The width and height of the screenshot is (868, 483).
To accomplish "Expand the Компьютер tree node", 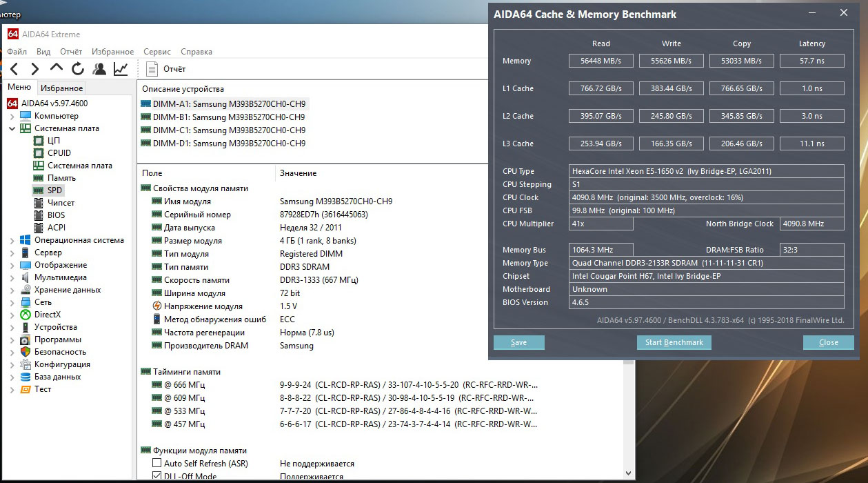I will 12,116.
